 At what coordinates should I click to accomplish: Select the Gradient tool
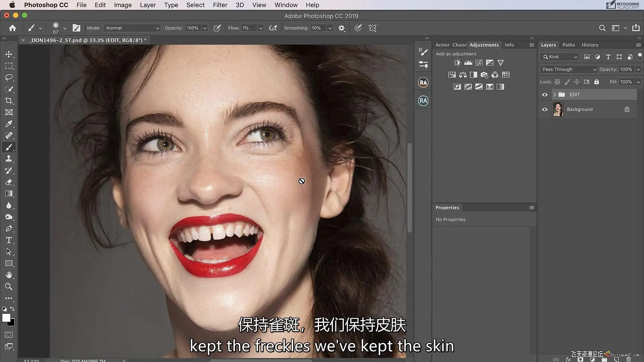tap(9, 194)
